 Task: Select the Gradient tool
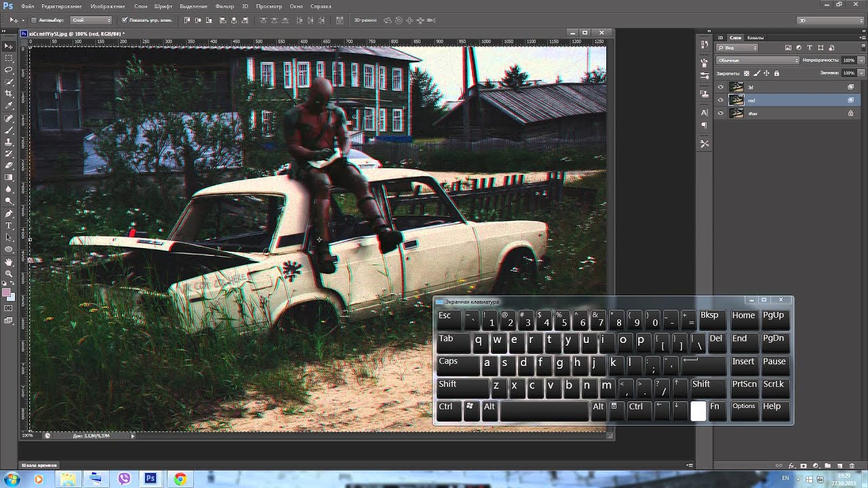point(9,178)
